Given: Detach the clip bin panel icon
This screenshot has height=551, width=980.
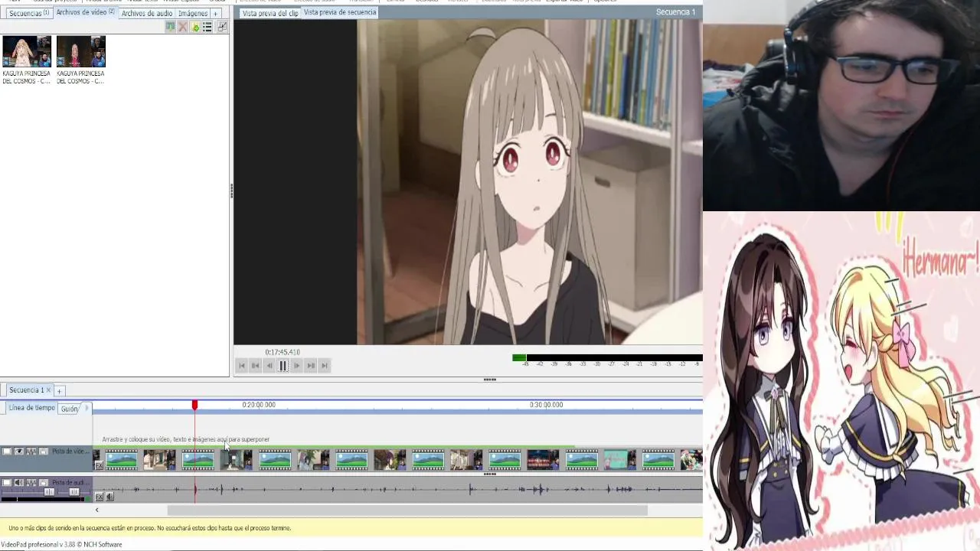Looking at the screenshot, I should (222, 27).
